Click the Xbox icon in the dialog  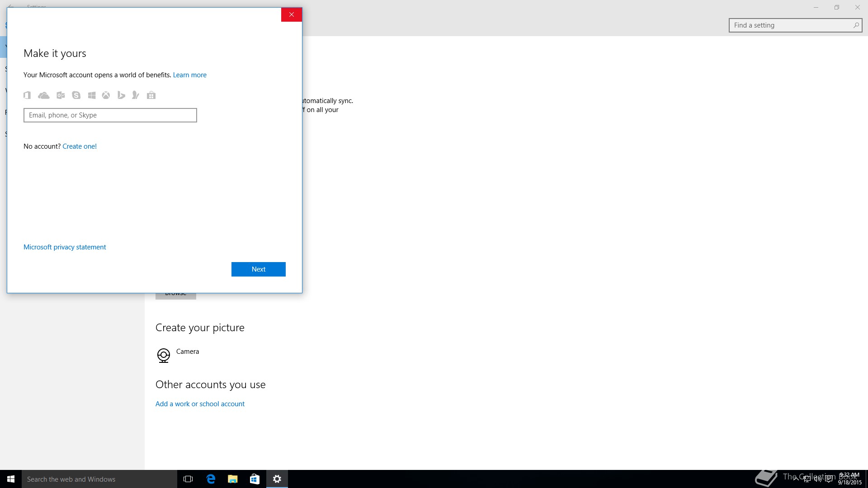(x=106, y=95)
